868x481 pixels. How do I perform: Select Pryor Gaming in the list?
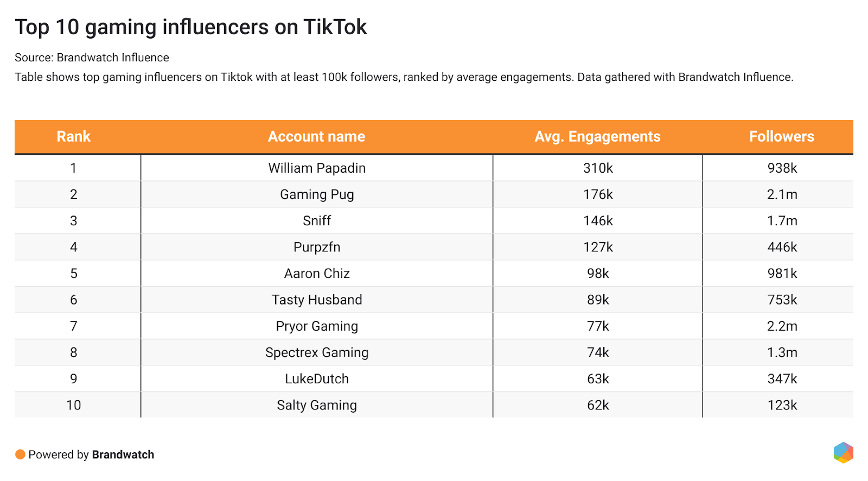(317, 326)
